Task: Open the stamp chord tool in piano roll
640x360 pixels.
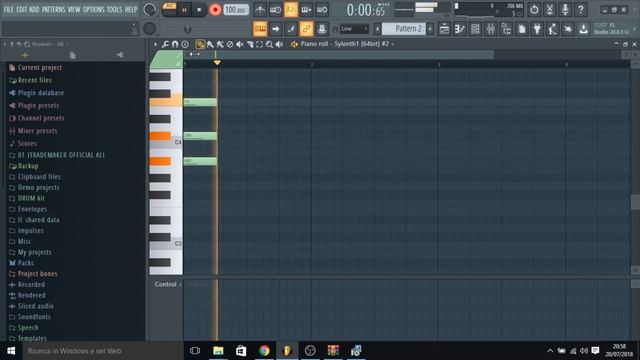Action: pyautogui.click(x=185, y=44)
